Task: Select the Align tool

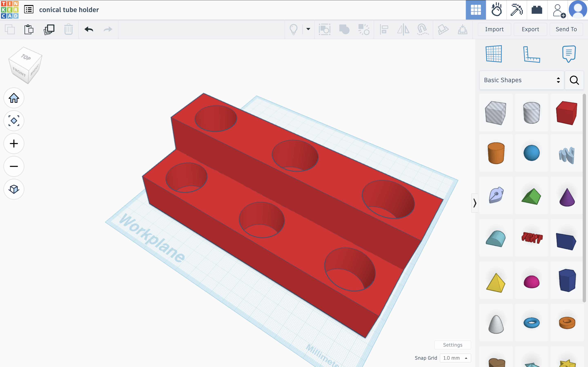Action: [383, 29]
